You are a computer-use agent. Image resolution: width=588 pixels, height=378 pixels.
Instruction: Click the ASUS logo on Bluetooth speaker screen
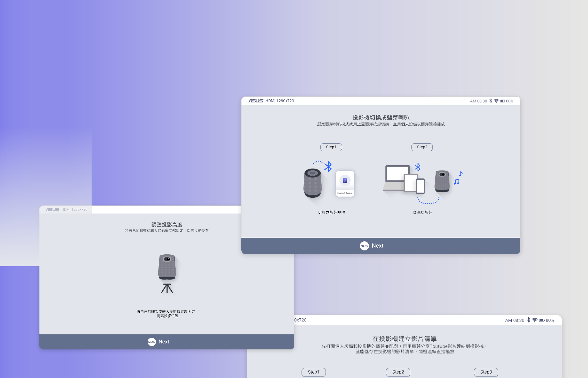click(x=256, y=101)
